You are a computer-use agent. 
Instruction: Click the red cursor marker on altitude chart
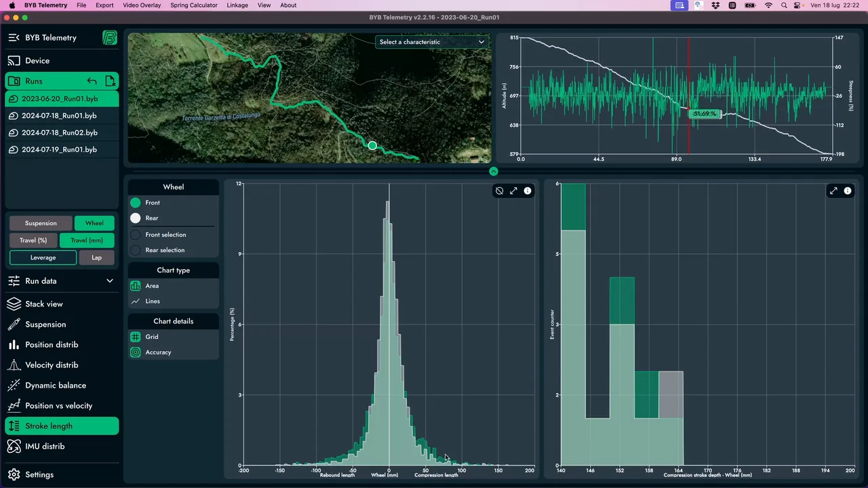[x=689, y=95]
